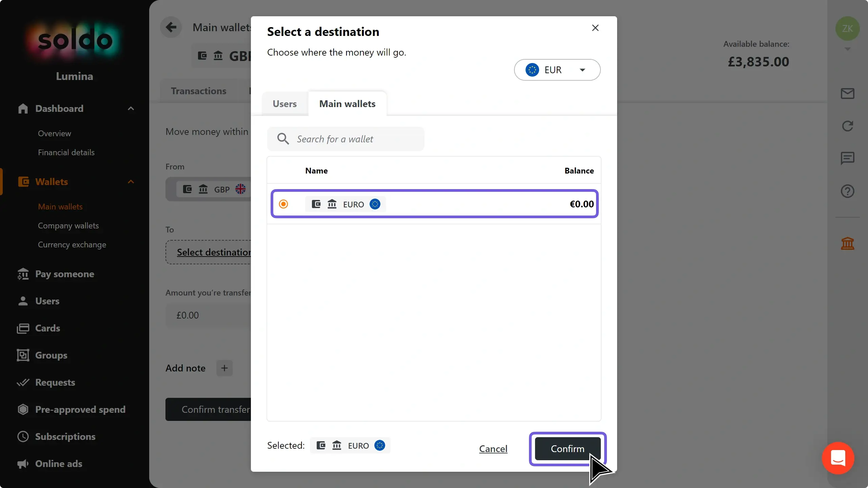The height and width of the screenshot is (488, 868).
Task: Click the search magnifier icon
Action: [283, 139]
